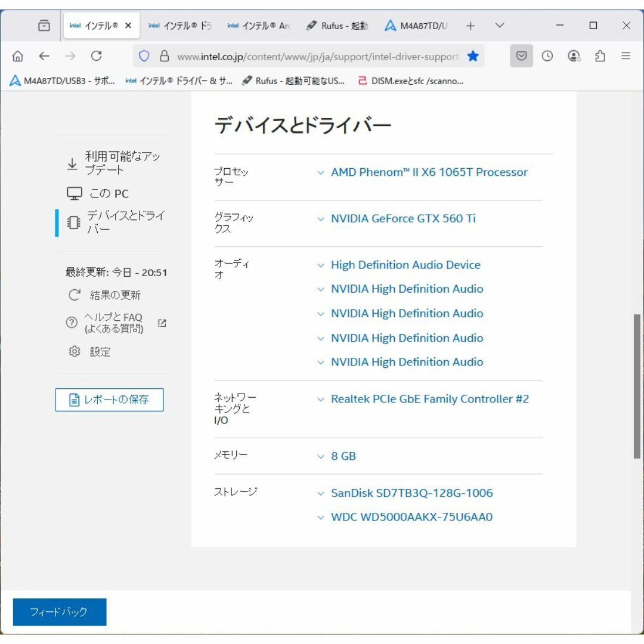Show available updates (利用可能なアップデート)
This screenshot has height=644, width=644.
click(x=113, y=163)
